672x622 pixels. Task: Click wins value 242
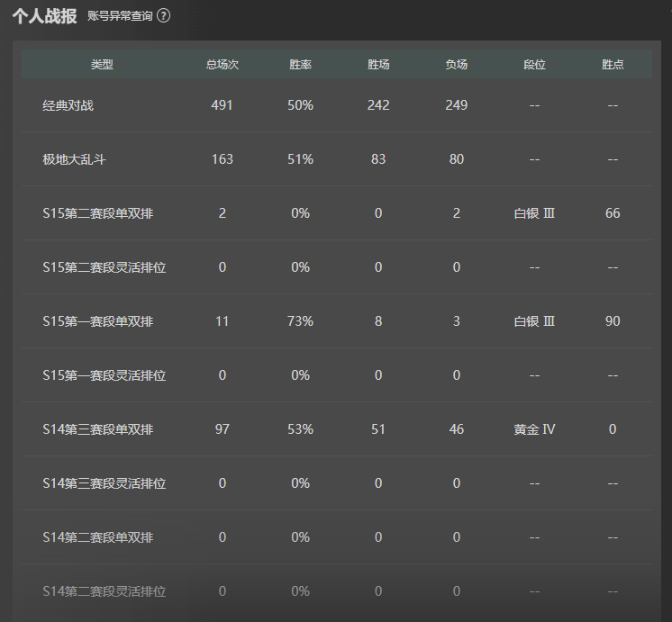tap(378, 105)
